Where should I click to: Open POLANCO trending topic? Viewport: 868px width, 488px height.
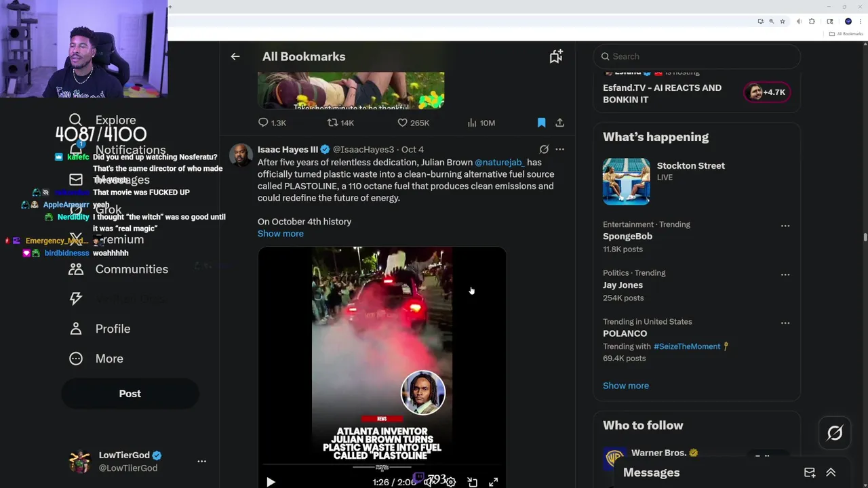[625, 333]
